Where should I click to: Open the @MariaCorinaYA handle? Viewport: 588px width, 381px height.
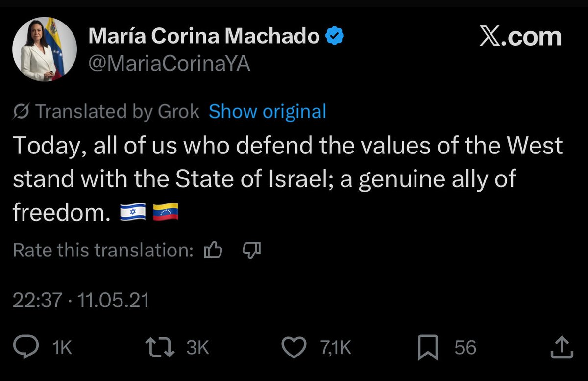(x=169, y=63)
